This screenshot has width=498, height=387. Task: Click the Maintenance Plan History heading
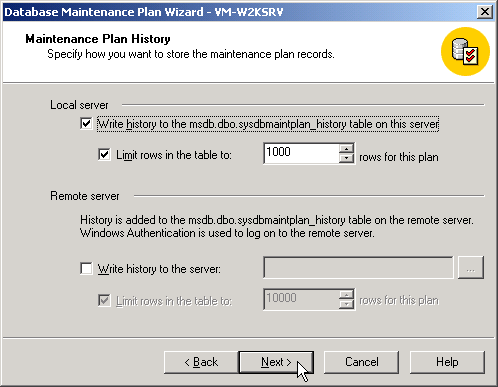[98, 39]
